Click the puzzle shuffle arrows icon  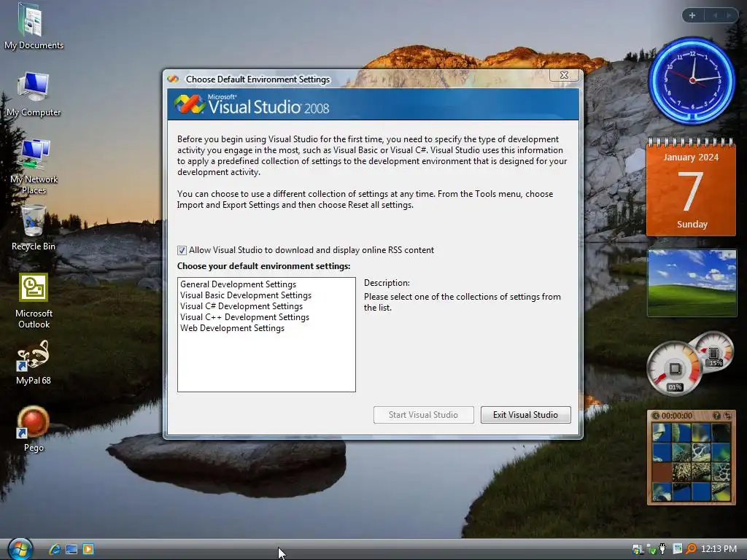click(x=727, y=416)
